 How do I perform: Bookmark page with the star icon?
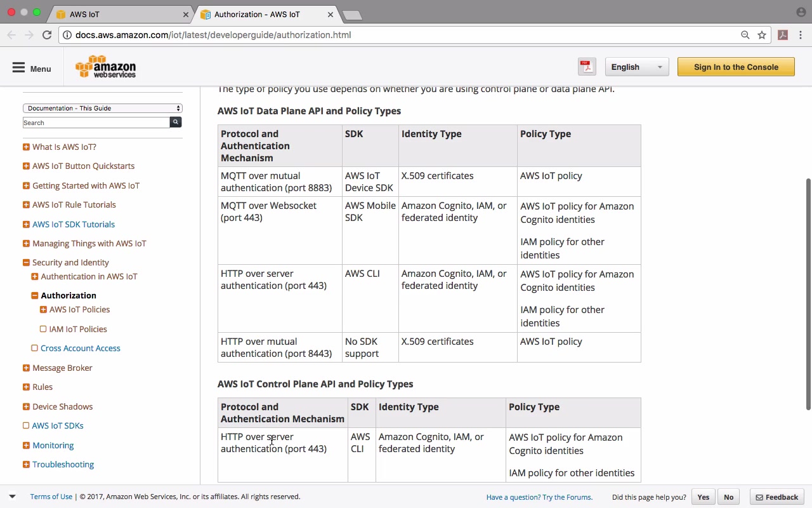762,35
